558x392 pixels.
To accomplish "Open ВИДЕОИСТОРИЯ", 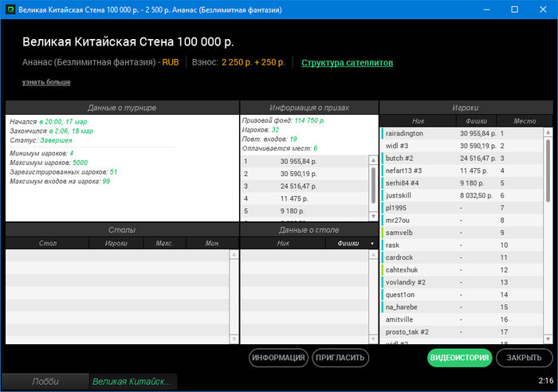I will 459,358.
